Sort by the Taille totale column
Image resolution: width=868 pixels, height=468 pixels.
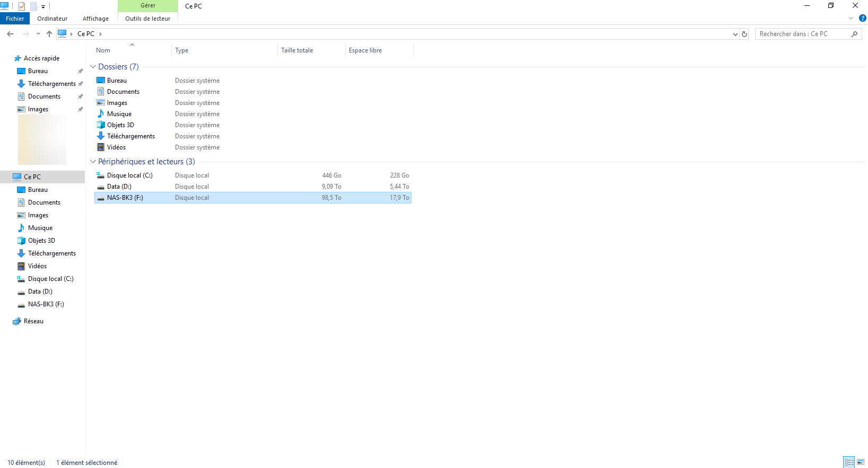coord(297,50)
